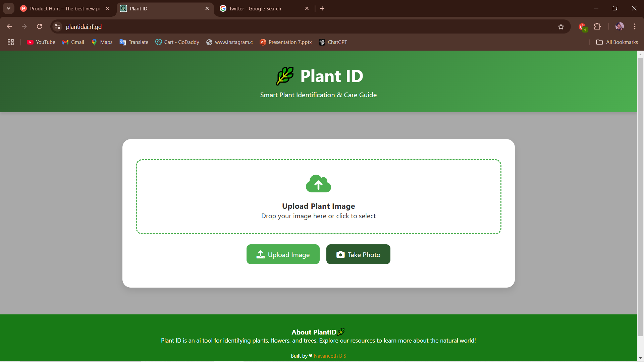The image size is (644, 362).
Task: Open the Navaneeth B S link
Action: [x=330, y=356]
